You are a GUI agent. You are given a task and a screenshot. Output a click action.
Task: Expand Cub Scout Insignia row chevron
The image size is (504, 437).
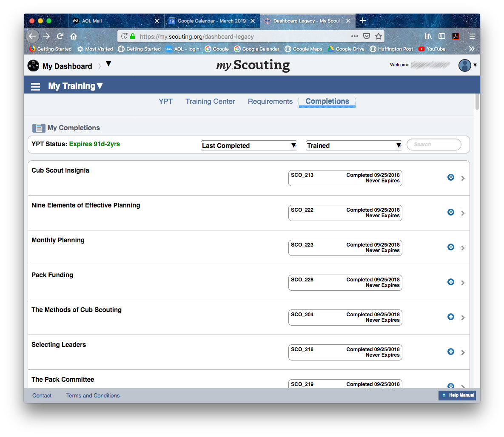pos(463,178)
